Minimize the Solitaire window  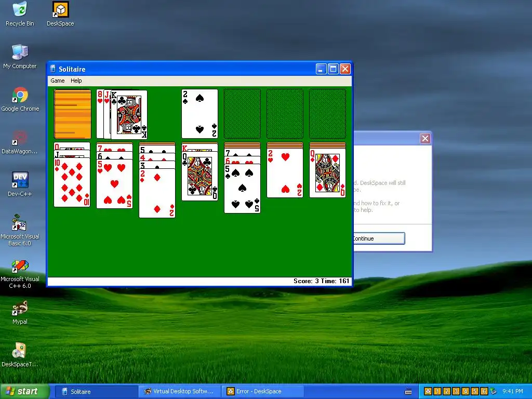click(x=321, y=69)
